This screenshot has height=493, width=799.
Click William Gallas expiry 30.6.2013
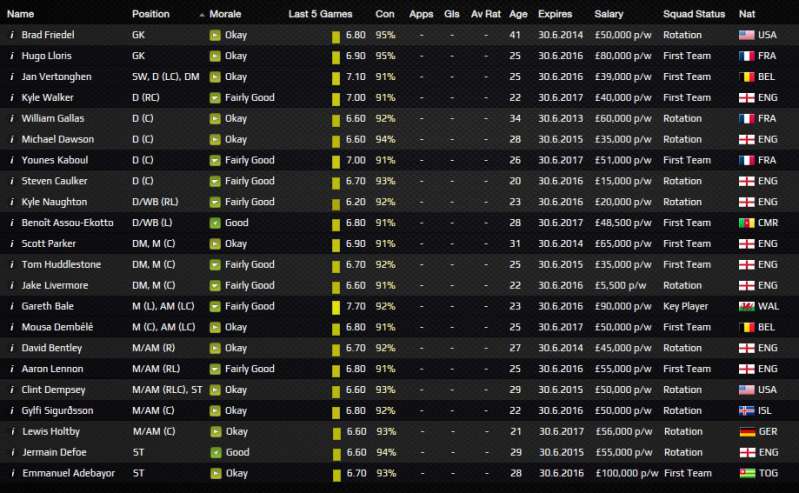click(x=561, y=119)
